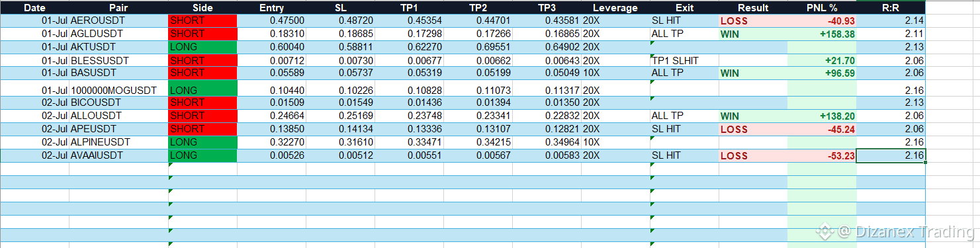Viewport: 980px width, 248px height.
Task: Click the ALLOUSDT pair cell
Action: click(118, 116)
